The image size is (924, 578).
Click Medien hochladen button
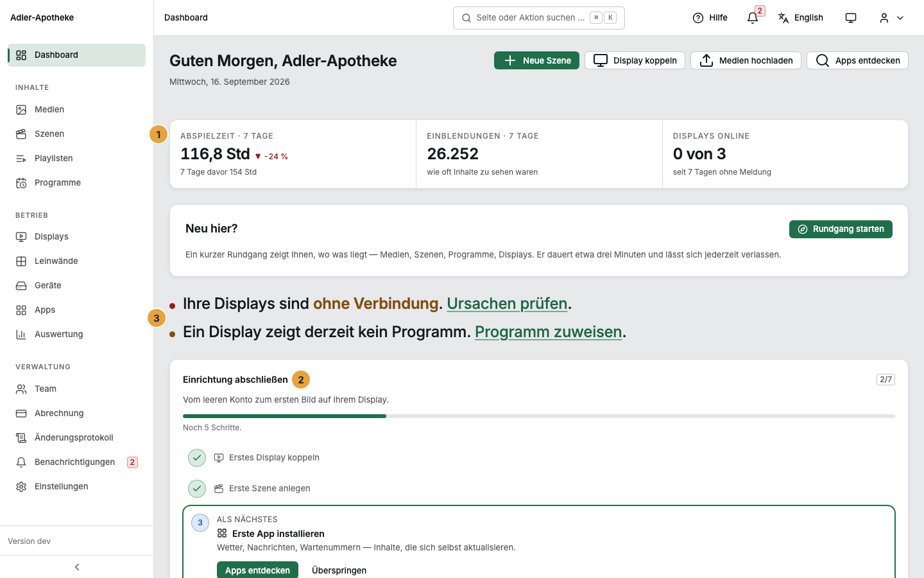[746, 60]
